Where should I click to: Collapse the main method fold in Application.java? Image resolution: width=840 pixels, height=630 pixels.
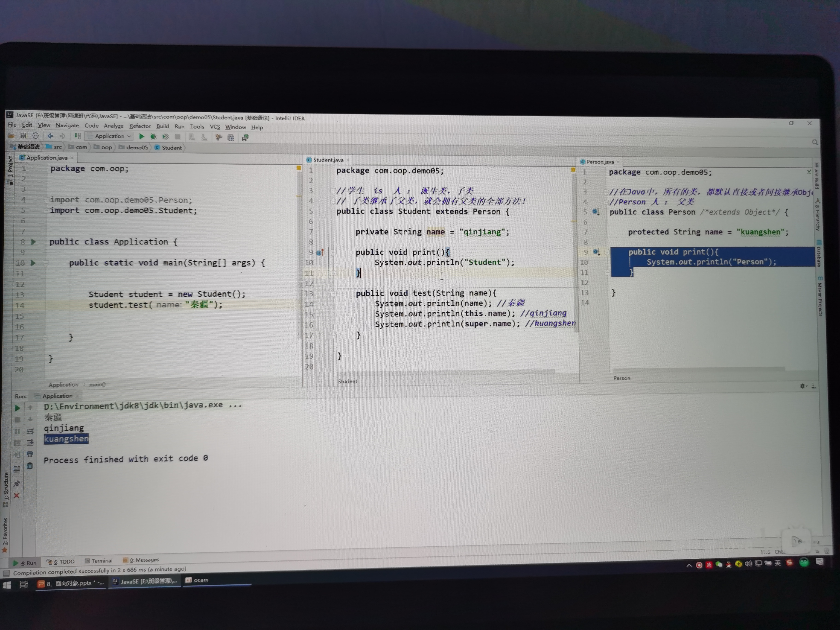tap(46, 263)
